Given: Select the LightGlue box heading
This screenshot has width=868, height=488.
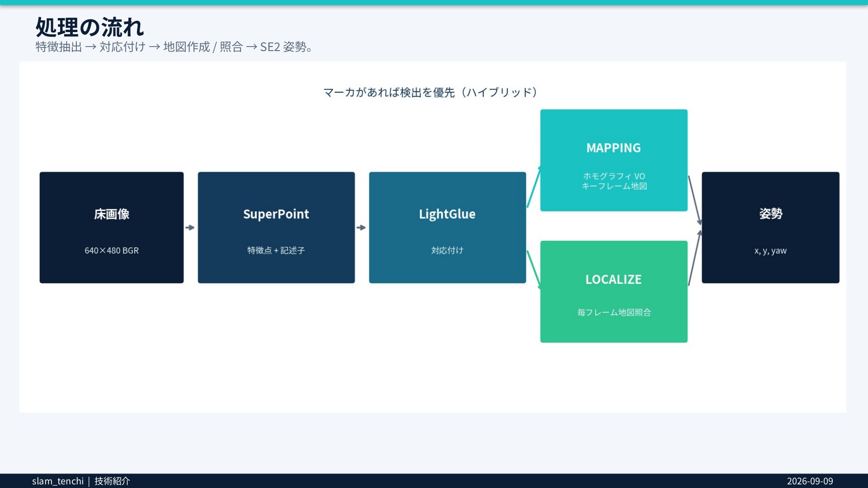Looking at the screenshot, I should (447, 214).
